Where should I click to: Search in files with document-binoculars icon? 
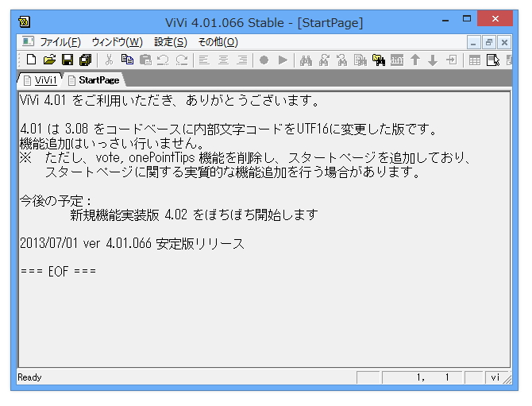360,60
